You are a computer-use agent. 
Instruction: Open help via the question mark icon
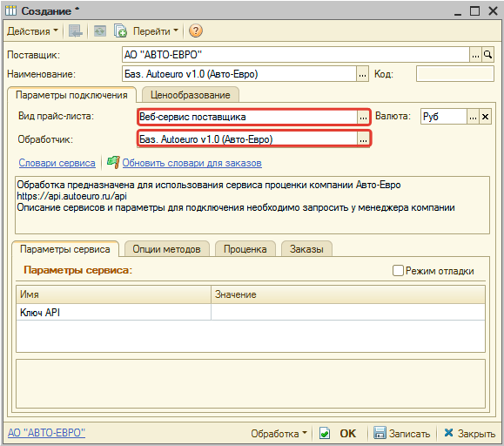[x=196, y=30]
